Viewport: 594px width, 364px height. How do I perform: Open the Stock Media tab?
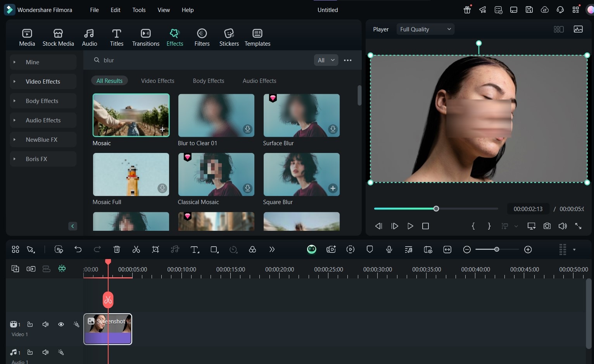click(x=58, y=38)
